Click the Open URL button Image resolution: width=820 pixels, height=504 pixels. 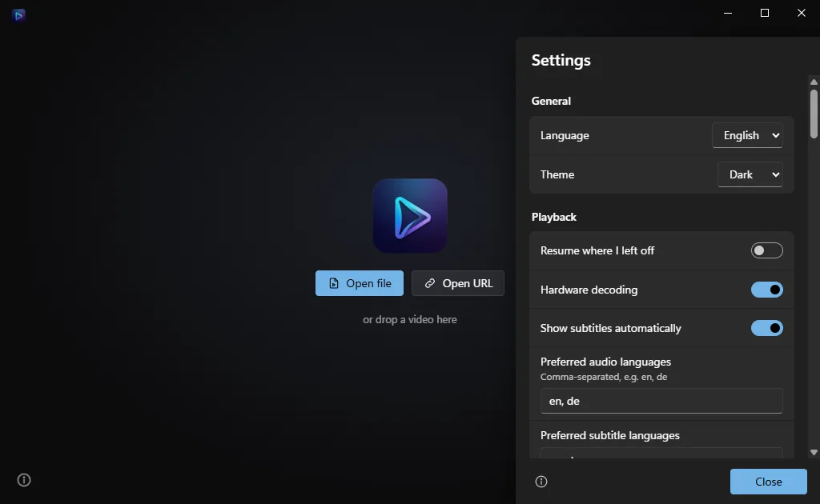coord(458,283)
